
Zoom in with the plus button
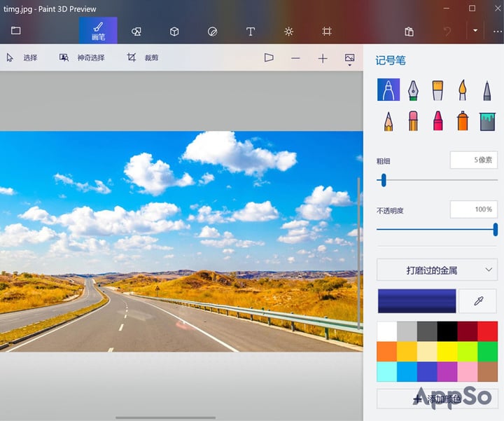point(323,58)
